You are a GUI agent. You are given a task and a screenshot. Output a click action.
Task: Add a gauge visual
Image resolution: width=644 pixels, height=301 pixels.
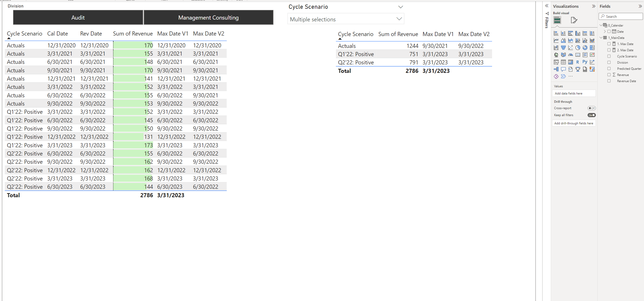(x=570, y=55)
